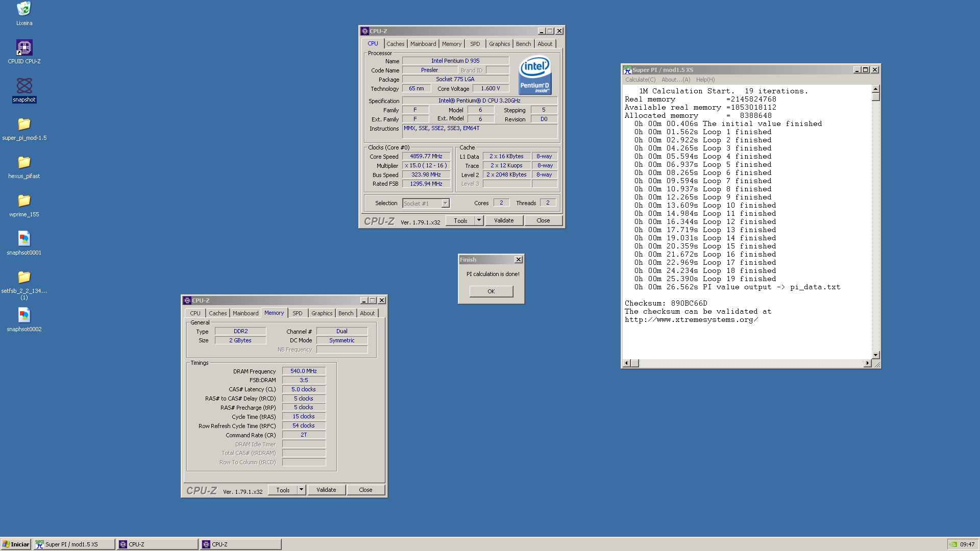980x551 pixels.
Task: Activate first CPU-Z taskbar button
Action: (158, 544)
